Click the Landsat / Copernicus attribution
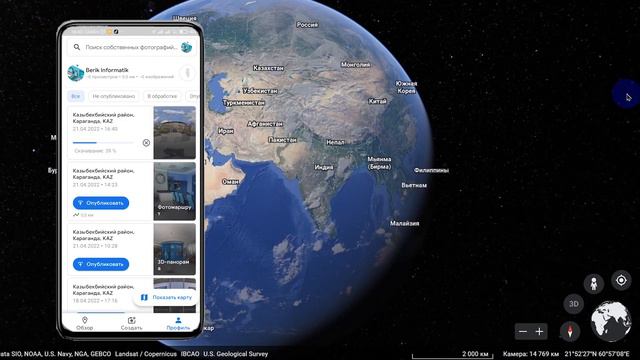 coord(146,354)
